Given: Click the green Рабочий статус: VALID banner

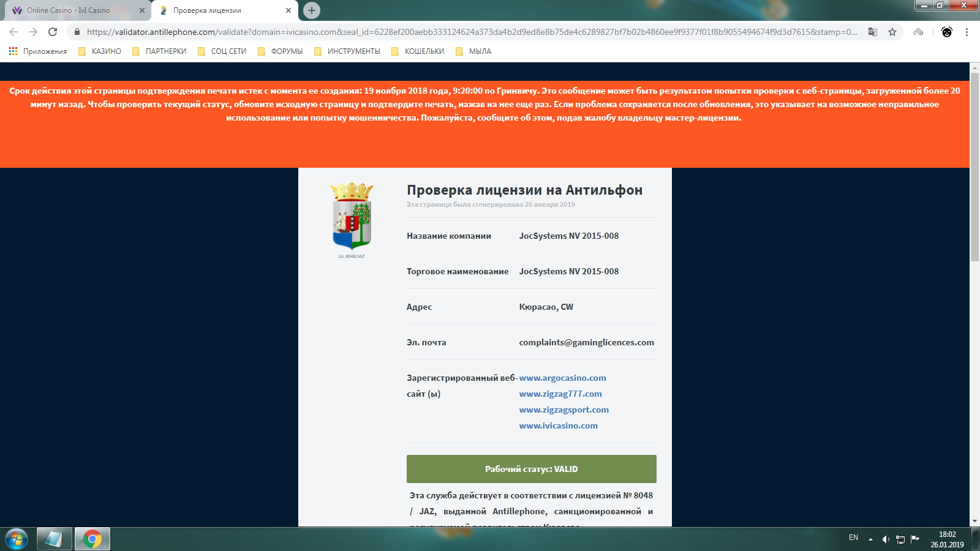Looking at the screenshot, I should (532, 469).
